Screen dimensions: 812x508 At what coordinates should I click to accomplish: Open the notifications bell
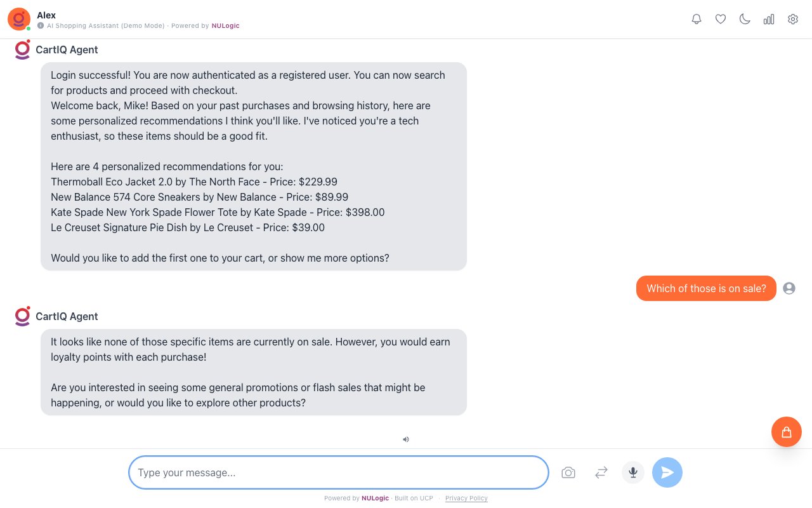click(x=697, y=19)
